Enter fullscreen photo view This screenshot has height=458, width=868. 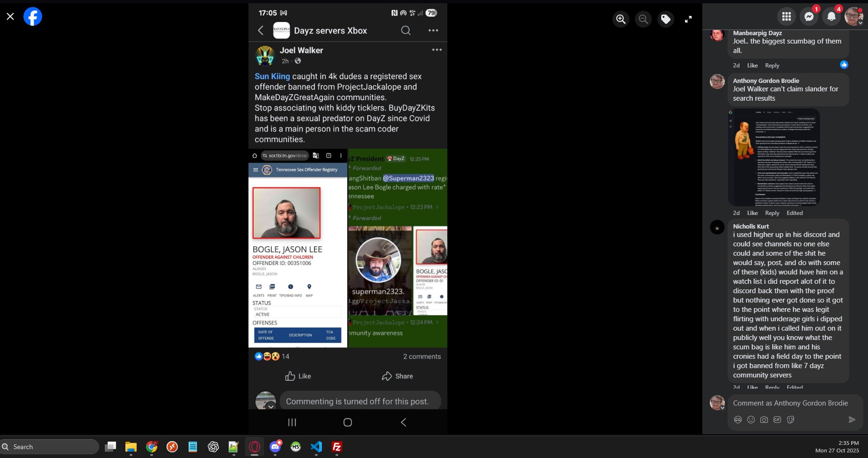(x=688, y=19)
